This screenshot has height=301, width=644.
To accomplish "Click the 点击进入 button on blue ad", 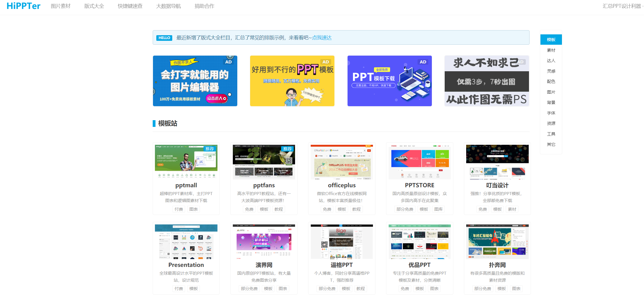I will [x=217, y=98].
